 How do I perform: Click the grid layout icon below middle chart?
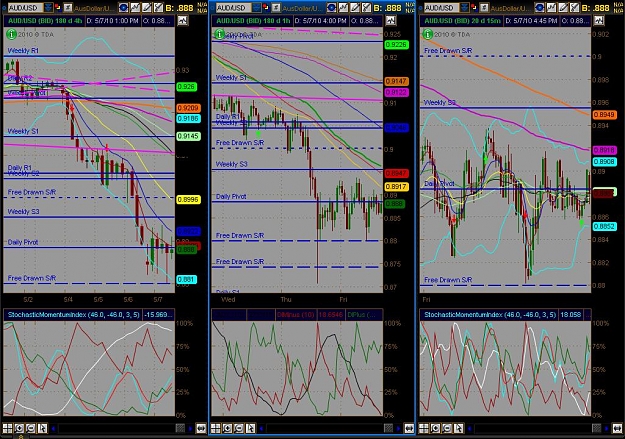[x=216, y=429]
